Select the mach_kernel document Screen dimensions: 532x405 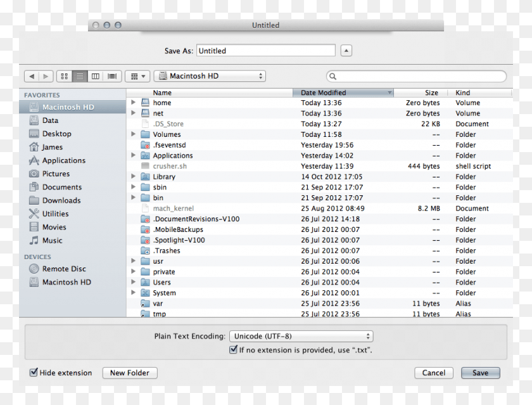pos(319,209)
